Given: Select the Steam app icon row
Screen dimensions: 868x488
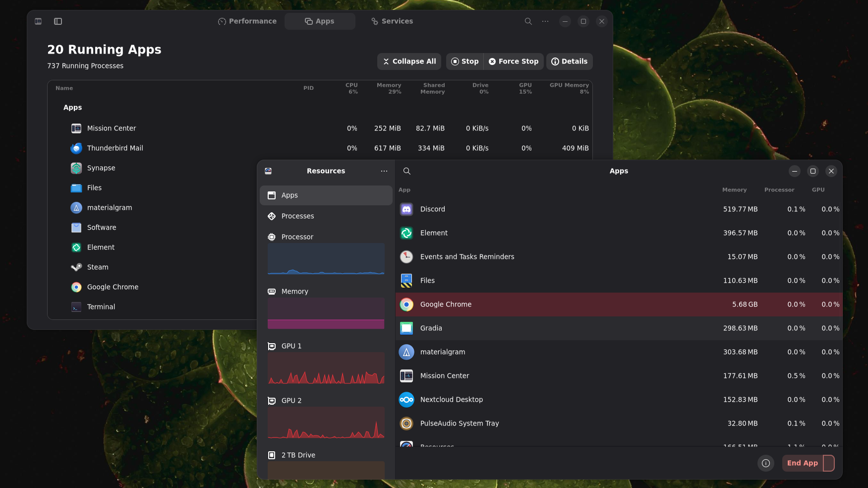Looking at the screenshot, I should click(76, 267).
